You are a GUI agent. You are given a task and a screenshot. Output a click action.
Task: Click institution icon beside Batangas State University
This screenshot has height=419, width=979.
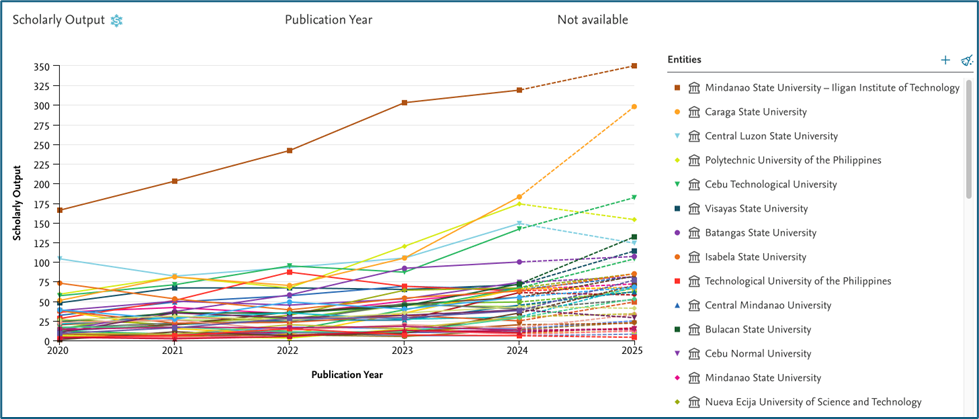[694, 233]
